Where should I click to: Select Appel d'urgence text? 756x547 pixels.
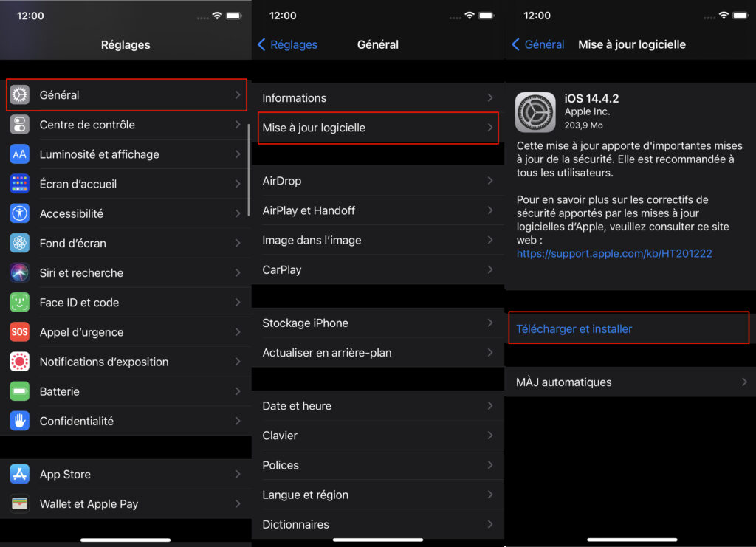click(81, 332)
